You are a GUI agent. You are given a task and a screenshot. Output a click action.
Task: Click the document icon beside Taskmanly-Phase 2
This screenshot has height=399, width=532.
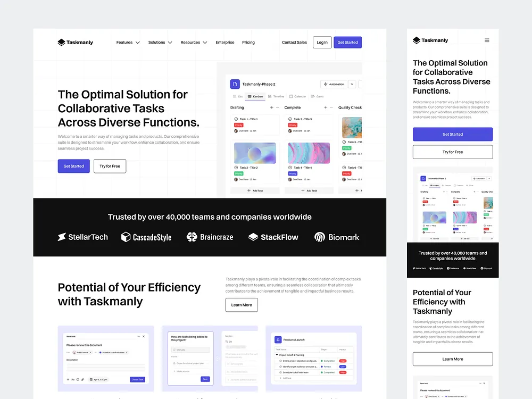(235, 84)
